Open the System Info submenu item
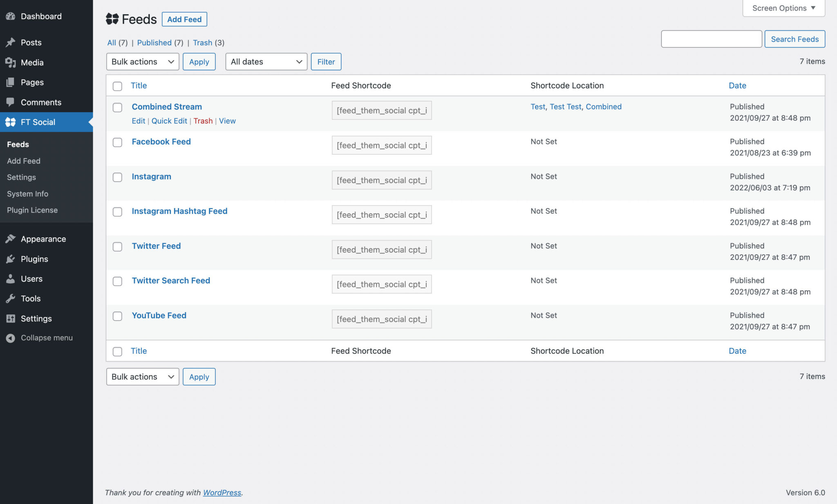This screenshot has height=504, width=837. pos(27,194)
